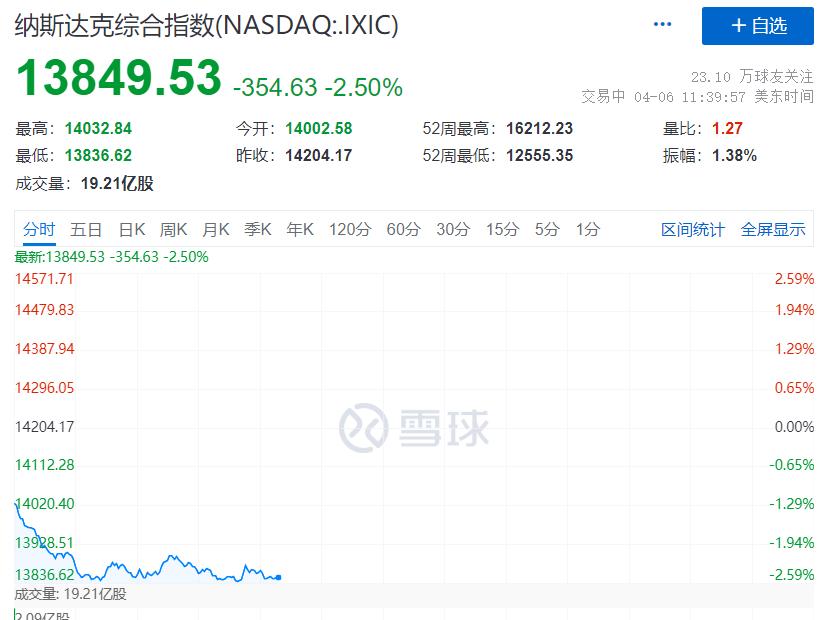The width and height of the screenshot is (839, 620).
Task: Click the 自选 add to watchlist button
Action: pos(758,26)
